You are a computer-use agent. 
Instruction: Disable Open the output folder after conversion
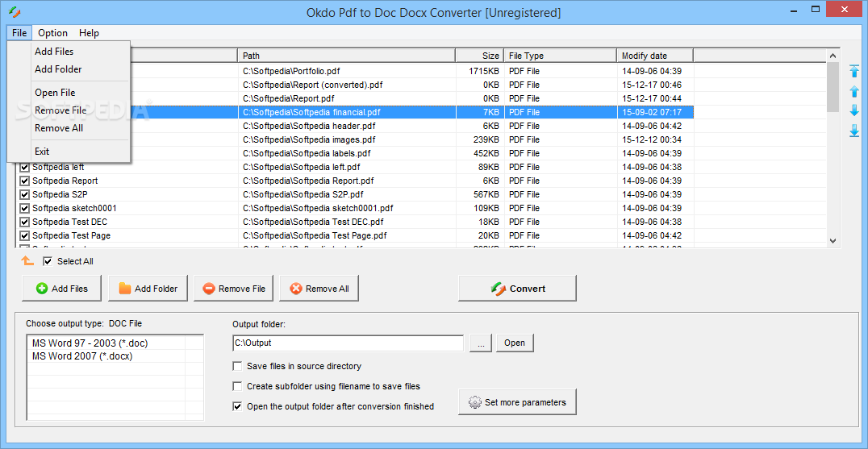tap(237, 406)
